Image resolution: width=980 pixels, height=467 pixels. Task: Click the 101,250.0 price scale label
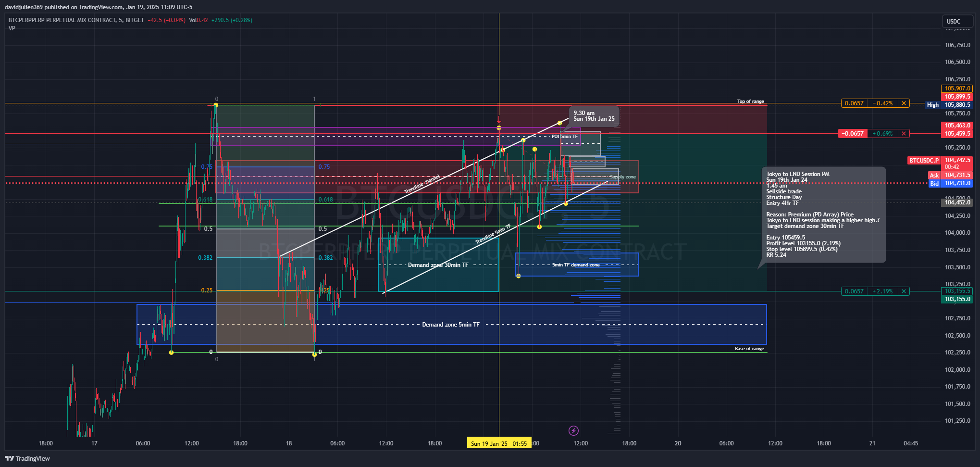pyautogui.click(x=957, y=421)
